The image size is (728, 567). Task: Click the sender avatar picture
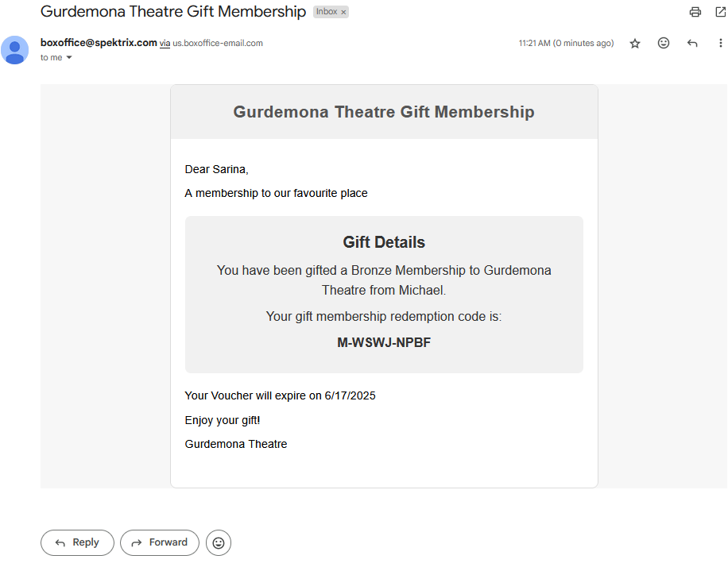point(15,50)
